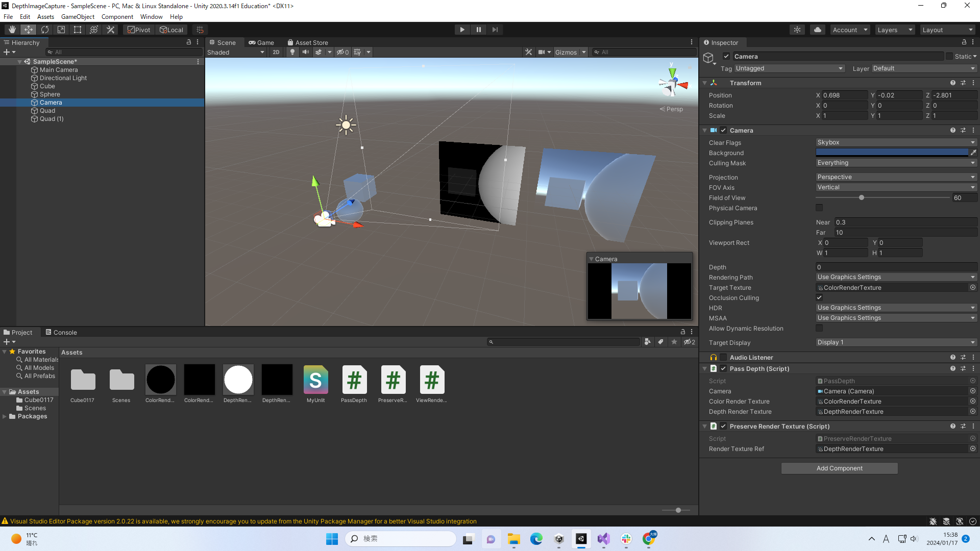Lock the Hierarchy panel
This screenshot has height=551, width=980.
tap(189, 42)
